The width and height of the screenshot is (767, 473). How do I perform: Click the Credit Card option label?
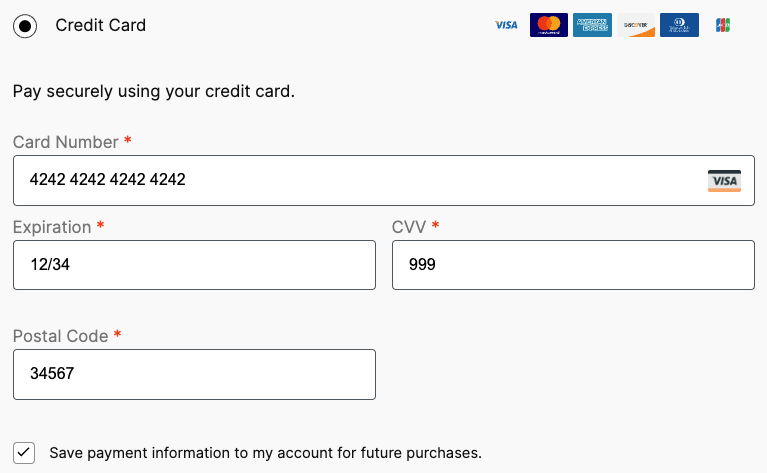(100, 25)
